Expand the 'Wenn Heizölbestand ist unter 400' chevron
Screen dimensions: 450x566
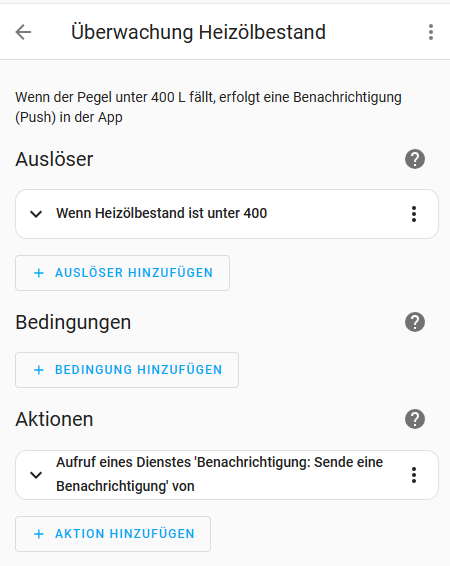(36, 214)
